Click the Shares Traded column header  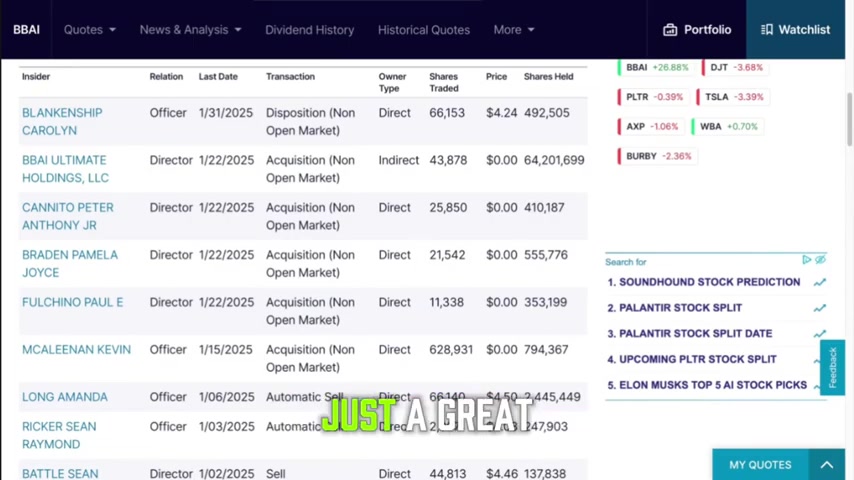[444, 82]
